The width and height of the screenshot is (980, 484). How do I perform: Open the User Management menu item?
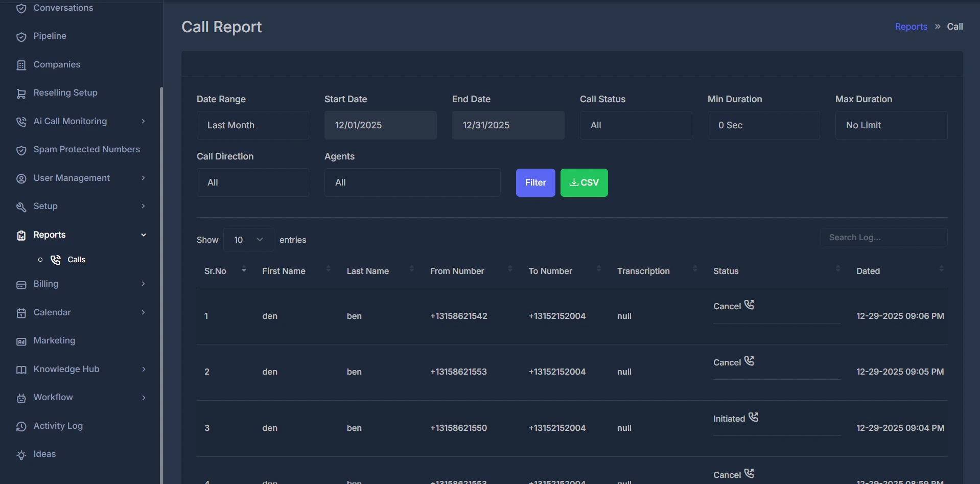[x=72, y=178]
